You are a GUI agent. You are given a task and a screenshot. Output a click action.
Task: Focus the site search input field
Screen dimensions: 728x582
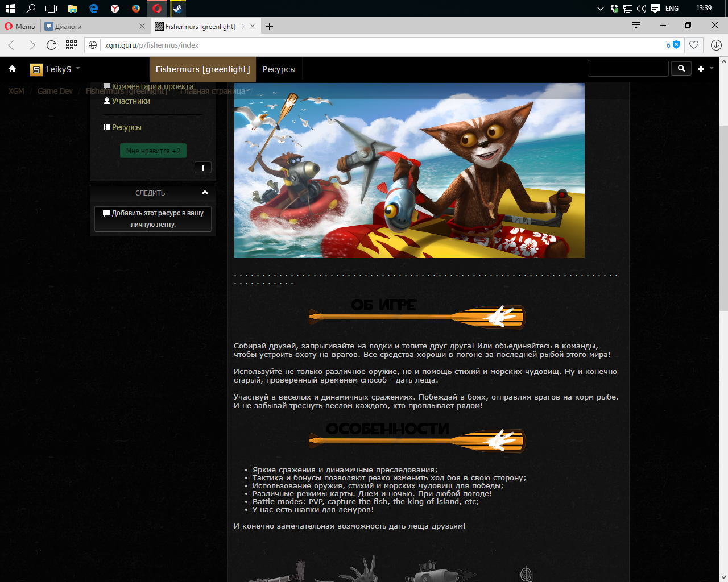[x=628, y=68]
